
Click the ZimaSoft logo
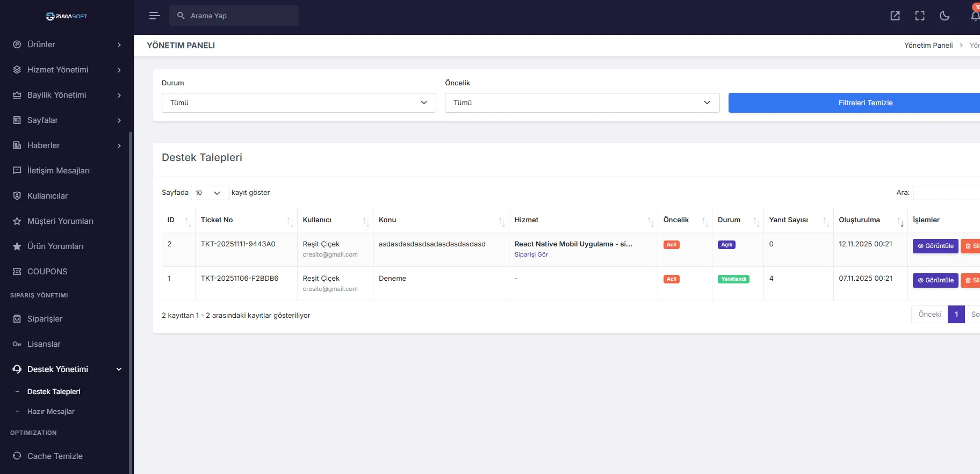67,16
